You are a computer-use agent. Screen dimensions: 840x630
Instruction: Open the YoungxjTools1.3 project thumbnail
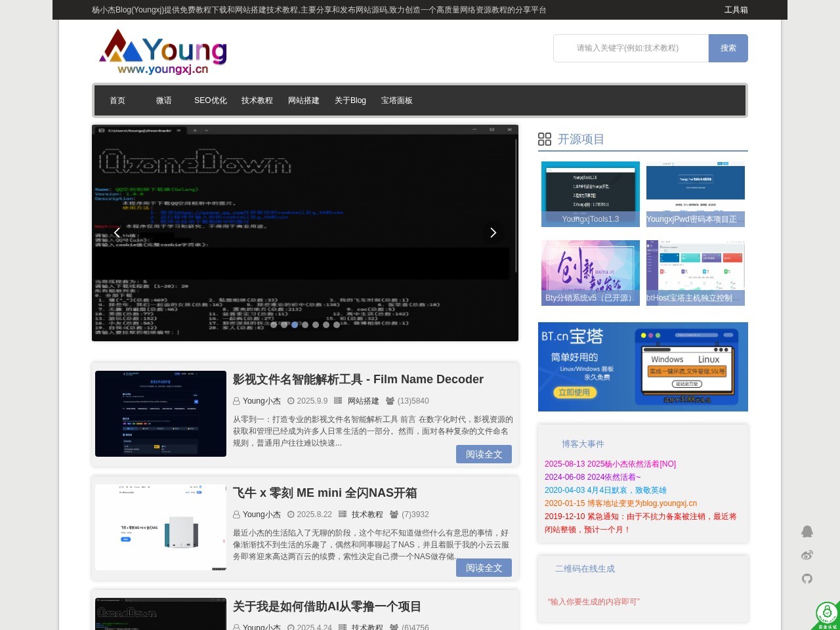click(591, 194)
